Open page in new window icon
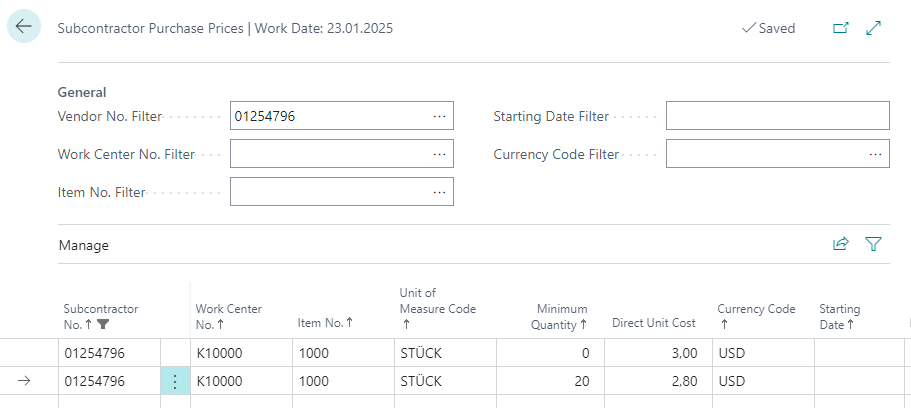911x408 pixels. [840, 28]
